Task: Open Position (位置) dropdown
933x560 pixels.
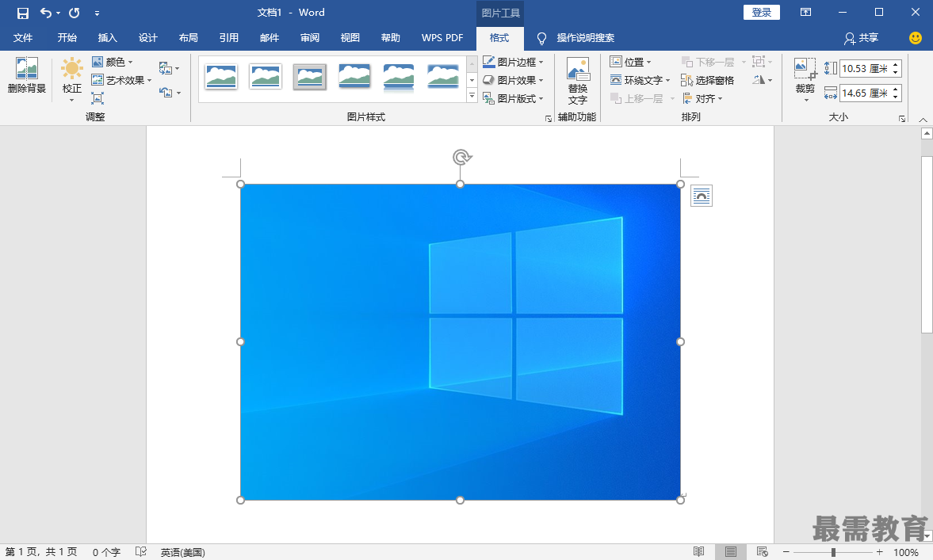Action: click(x=631, y=62)
